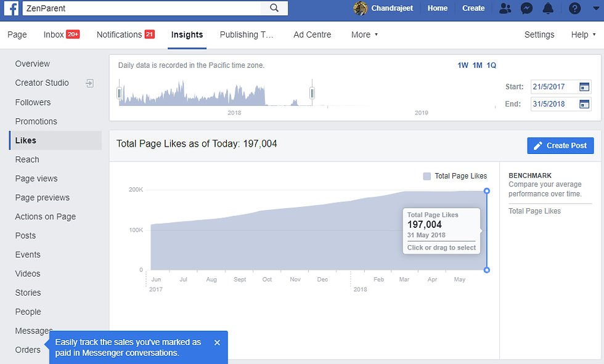604x364 pixels.
Task: Open Page views insights
Action: point(36,179)
